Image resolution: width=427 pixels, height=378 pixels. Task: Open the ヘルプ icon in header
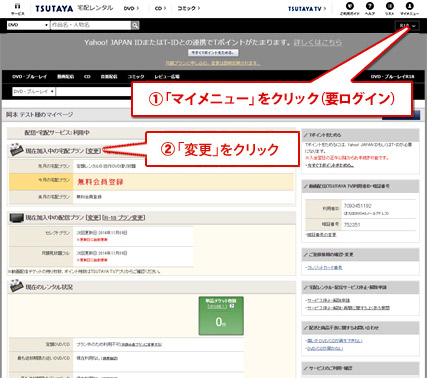pyautogui.click(x=370, y=9)
